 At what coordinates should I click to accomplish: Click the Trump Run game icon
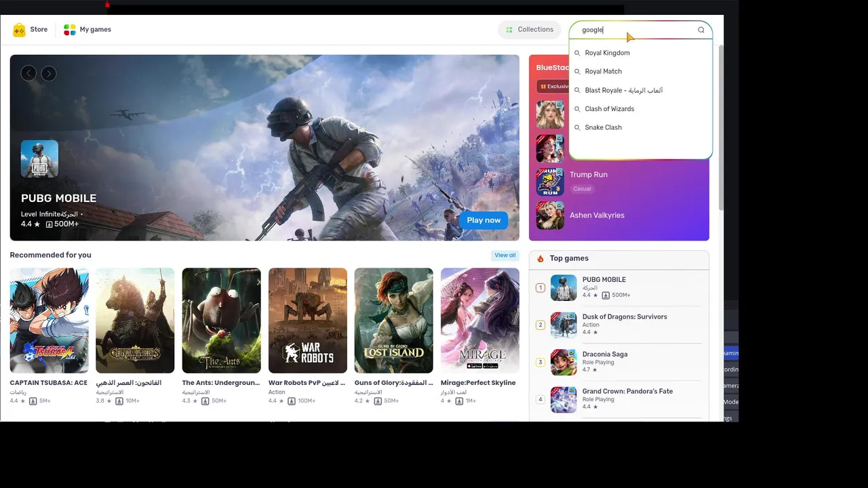550,182
